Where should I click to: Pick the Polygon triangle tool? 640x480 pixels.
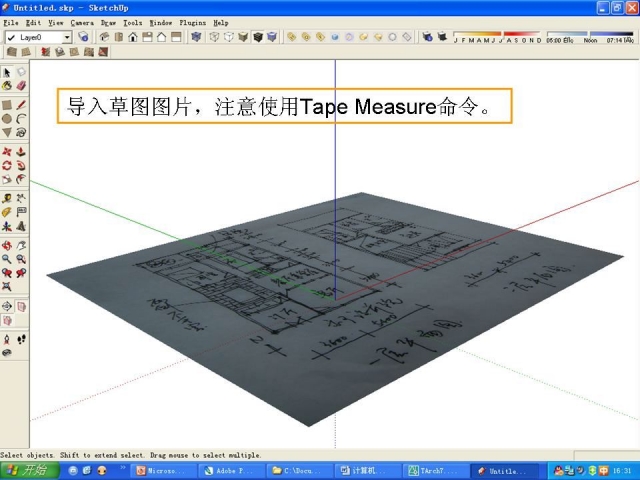[7, 132]
